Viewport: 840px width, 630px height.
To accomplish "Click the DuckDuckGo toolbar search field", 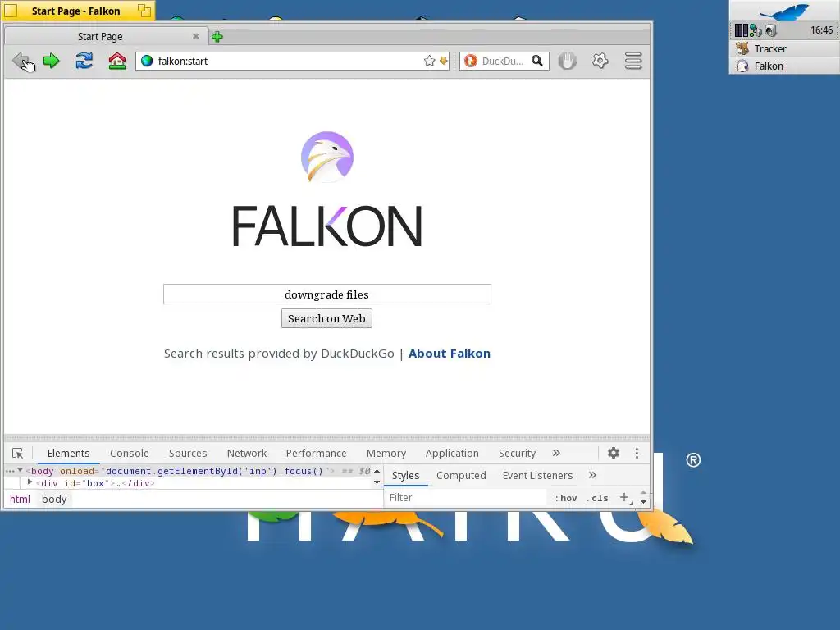I will [x=503, y=61].
